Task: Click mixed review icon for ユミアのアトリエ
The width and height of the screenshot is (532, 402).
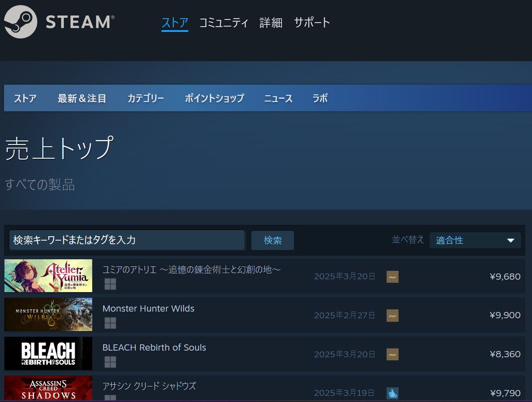Action: tap(392, 277)
